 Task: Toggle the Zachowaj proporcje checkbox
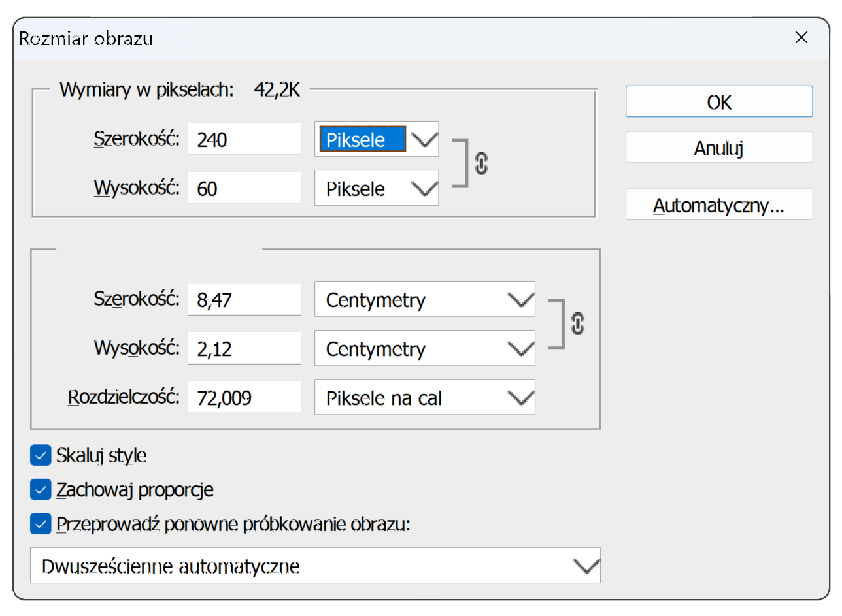[41, 489]
